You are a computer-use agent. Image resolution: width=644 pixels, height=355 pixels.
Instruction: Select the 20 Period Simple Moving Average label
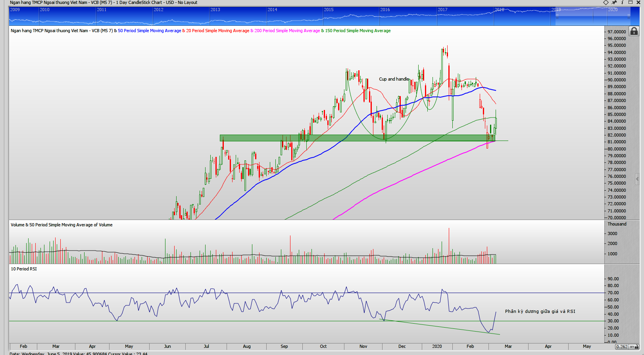[217, 31]
